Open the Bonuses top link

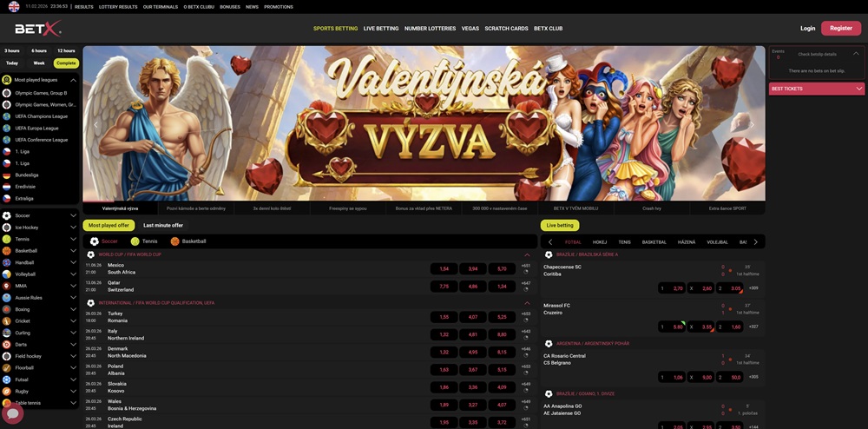(230, 7)
